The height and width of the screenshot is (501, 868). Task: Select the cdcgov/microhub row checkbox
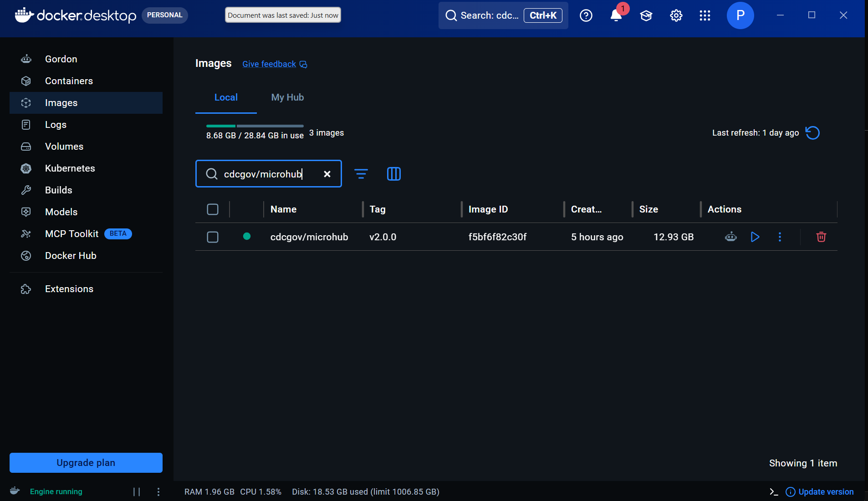213,237
